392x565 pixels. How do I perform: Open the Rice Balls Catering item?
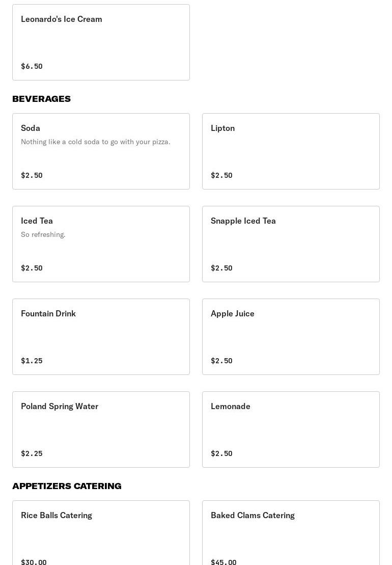[101, 532]
